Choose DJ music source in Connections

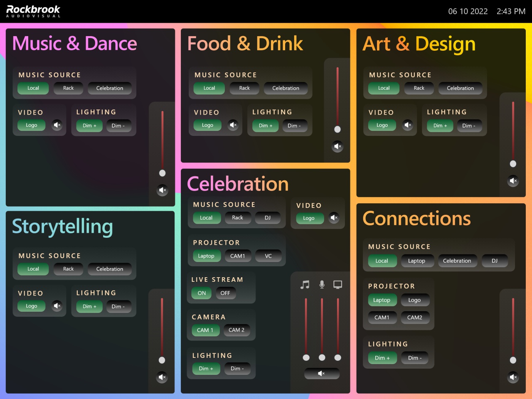(495, 261)
